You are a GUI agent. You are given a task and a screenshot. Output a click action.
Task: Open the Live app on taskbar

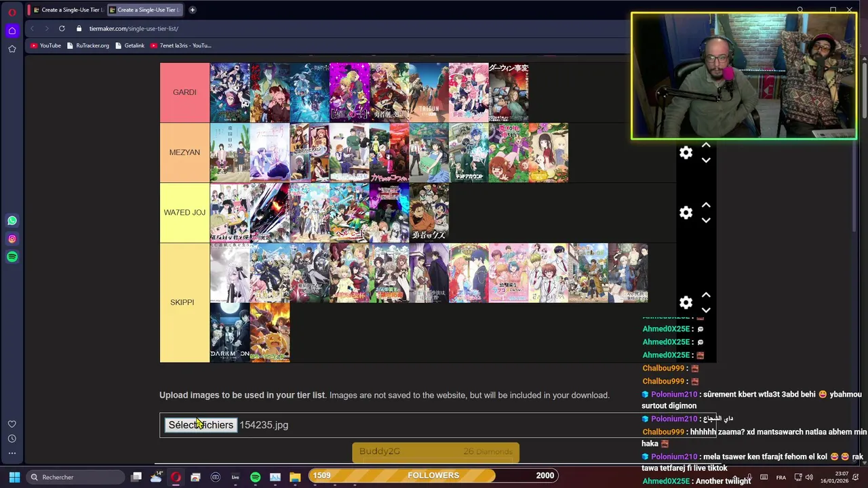(235, 477)
